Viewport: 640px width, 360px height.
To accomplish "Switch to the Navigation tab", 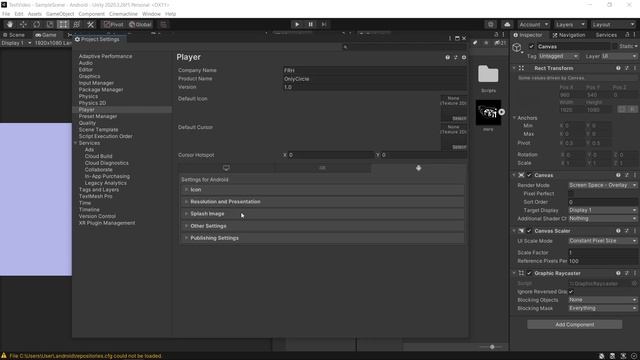I will pos(569,35).
